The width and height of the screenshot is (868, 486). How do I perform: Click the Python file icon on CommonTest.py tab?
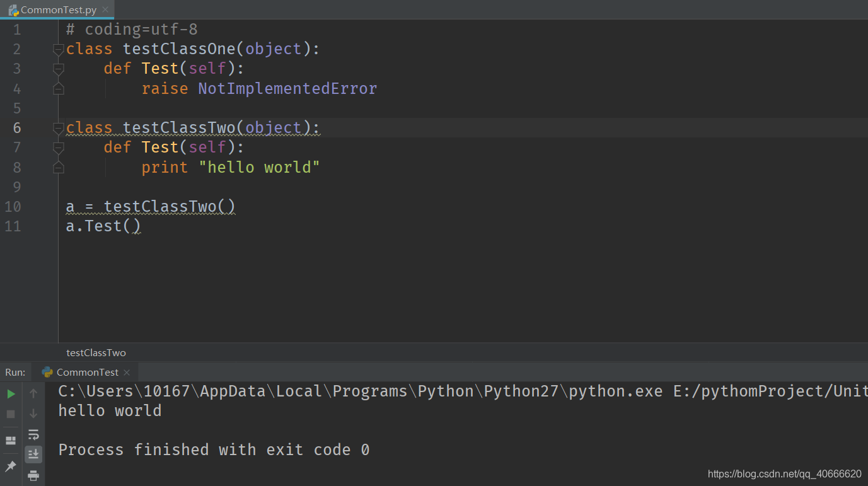point(13,10)
